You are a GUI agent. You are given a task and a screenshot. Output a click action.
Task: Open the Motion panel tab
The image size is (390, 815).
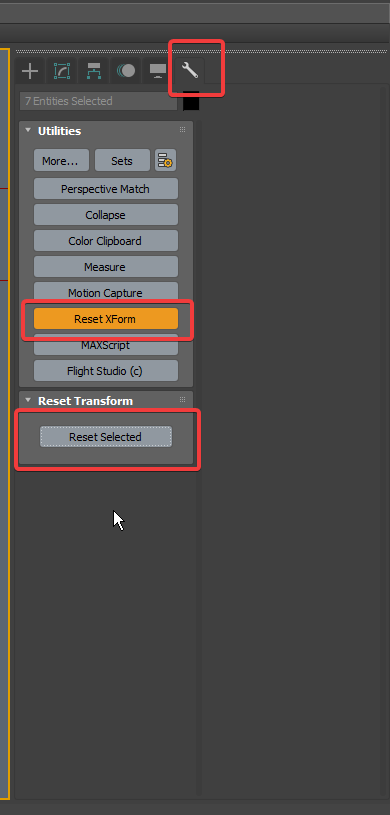[x=126, y=71]
